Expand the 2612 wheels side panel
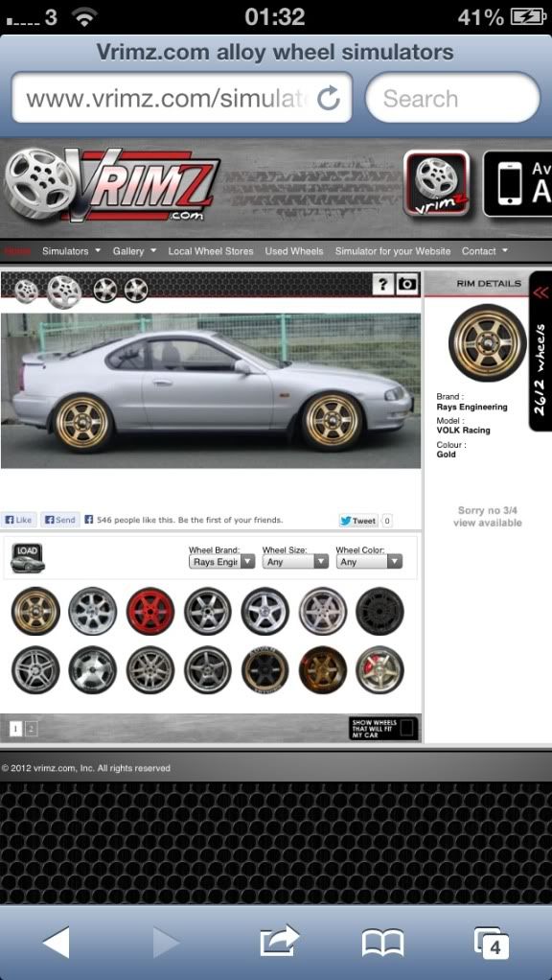Image resolution: width=552 pixels, height=980 pixels. tap(540, 351)
